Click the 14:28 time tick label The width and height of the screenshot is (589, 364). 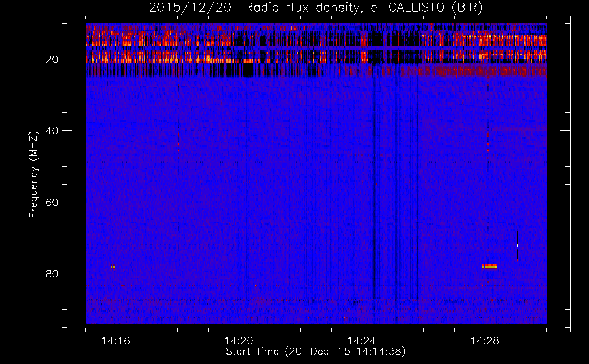pos(485,341)
